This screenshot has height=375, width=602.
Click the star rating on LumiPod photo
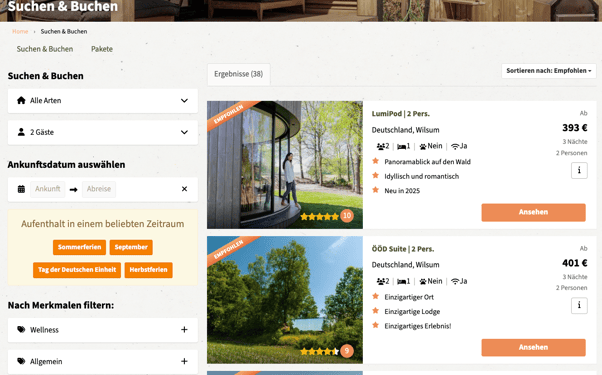(x=319, y=216)
